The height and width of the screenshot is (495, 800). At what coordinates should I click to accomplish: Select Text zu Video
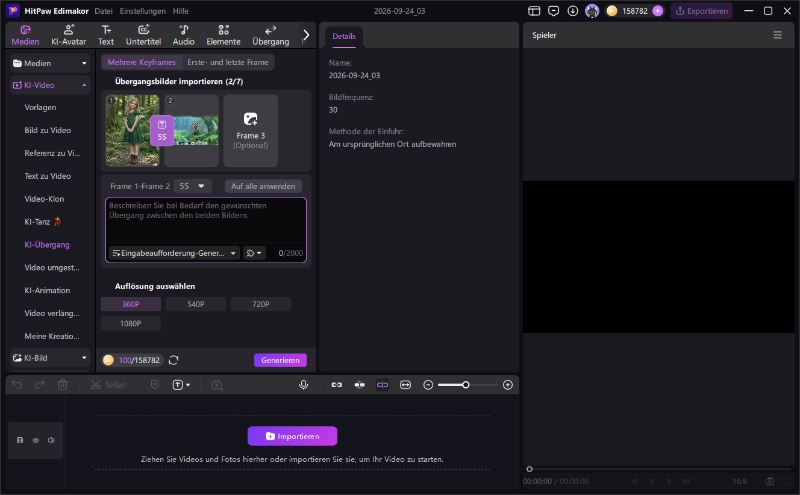47,176
